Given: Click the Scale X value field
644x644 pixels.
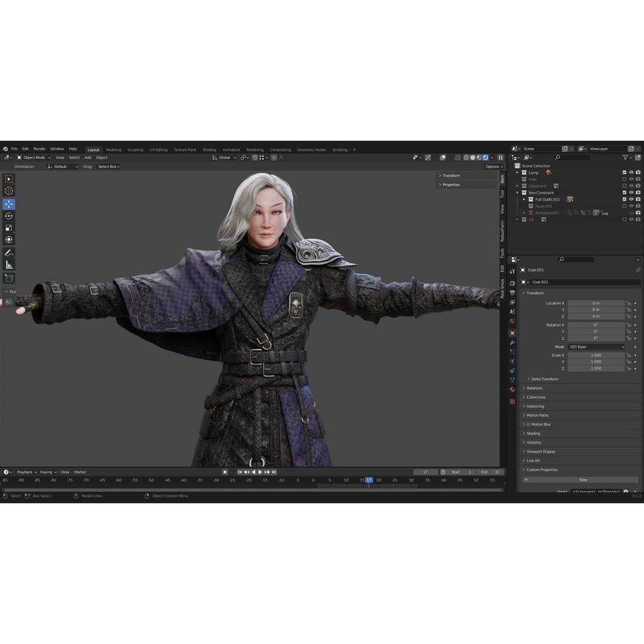Looking at the screenshot, I should pyautogui.click(x=596, y=355).
